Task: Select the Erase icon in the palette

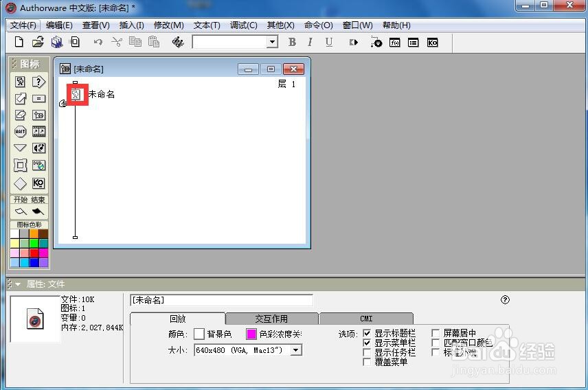Action: [20, 115]
